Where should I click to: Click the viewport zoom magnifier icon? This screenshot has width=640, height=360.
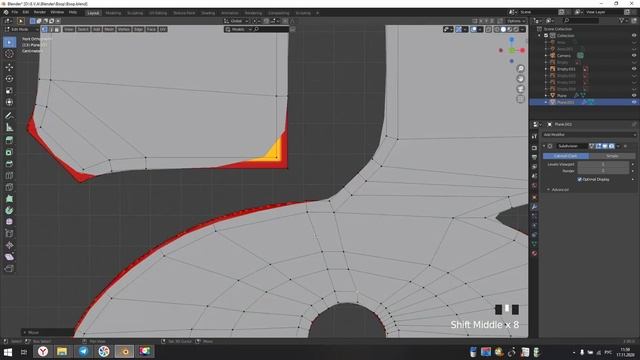[520, 68]
